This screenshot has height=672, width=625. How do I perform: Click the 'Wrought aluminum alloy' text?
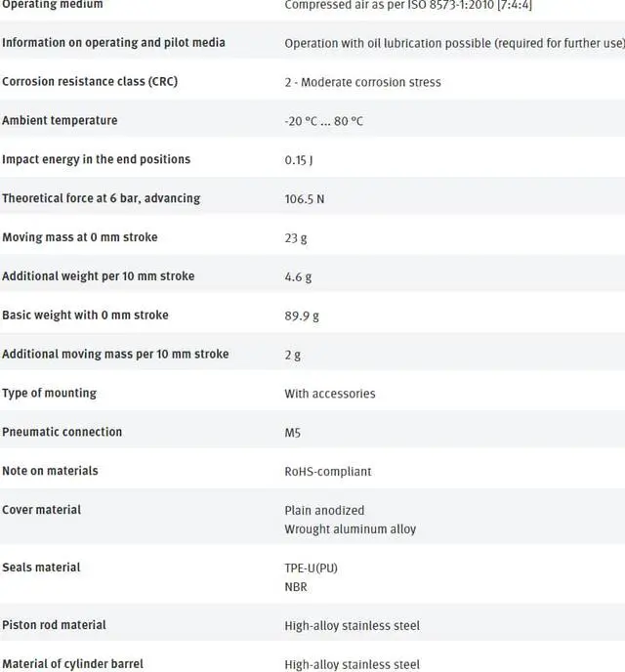(x=350, y=528)
